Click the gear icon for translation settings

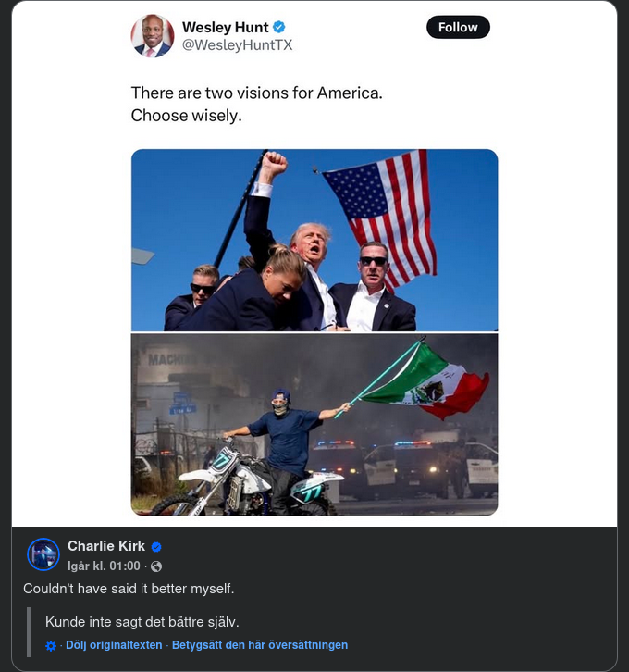point(51,646)
